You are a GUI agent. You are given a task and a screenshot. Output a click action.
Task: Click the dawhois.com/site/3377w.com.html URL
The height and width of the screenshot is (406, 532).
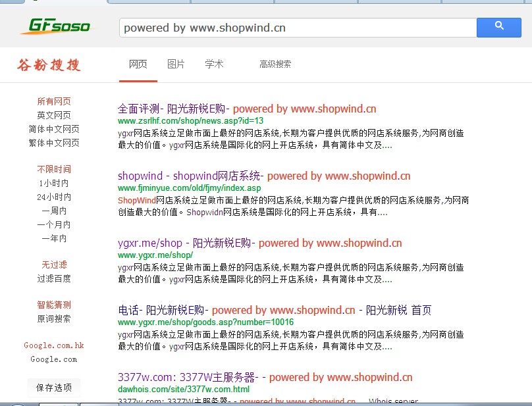[184, 390]
